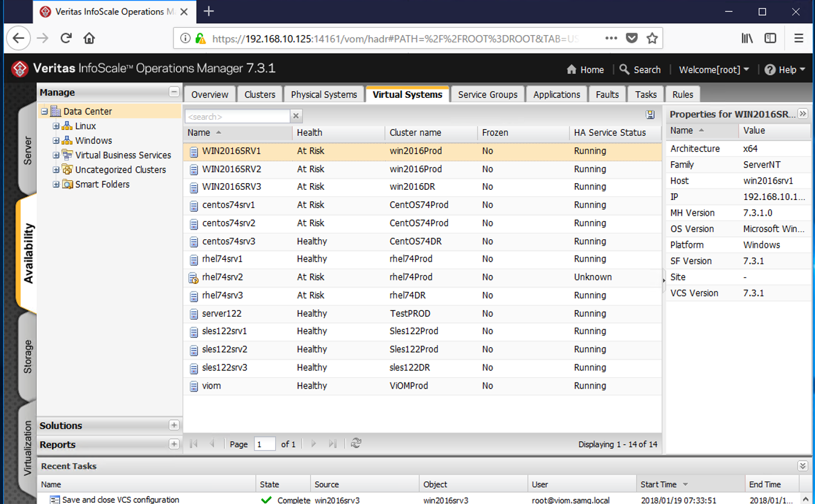
Task: Expand Virtual Business Services node
Action: [x=56, y=155]
